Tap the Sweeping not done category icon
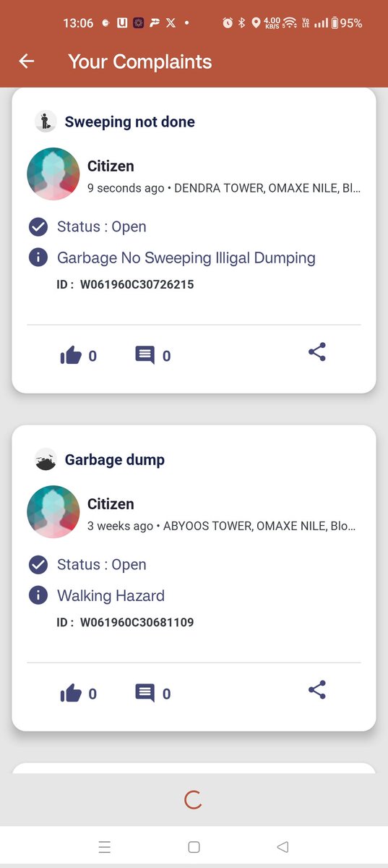 coord(46,122)
